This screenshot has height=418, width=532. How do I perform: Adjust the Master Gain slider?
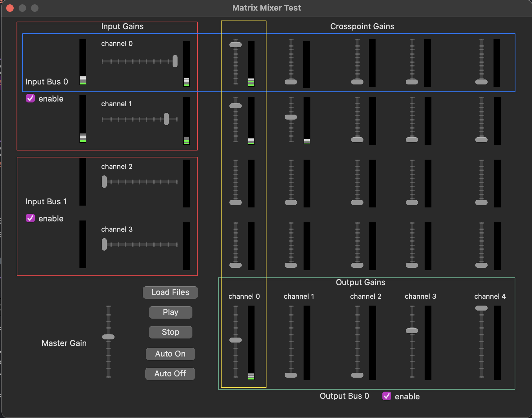point(108,337)
